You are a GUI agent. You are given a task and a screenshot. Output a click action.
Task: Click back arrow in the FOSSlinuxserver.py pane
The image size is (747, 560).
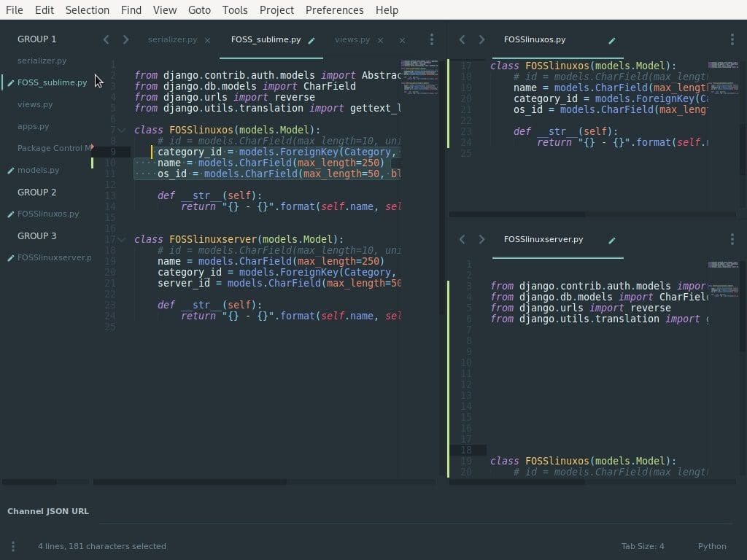click(x=462, y=238)
